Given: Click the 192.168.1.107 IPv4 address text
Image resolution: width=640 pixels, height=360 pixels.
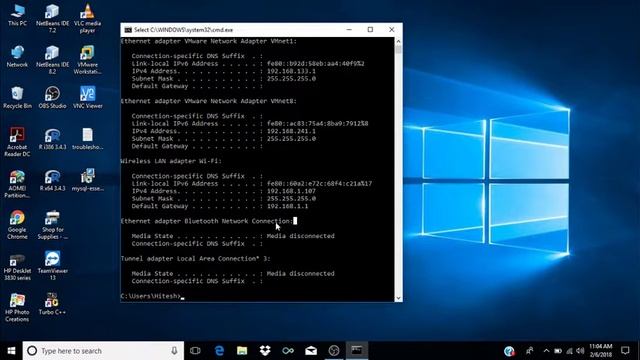Looking at the screenshot, I should pos(291,191).
